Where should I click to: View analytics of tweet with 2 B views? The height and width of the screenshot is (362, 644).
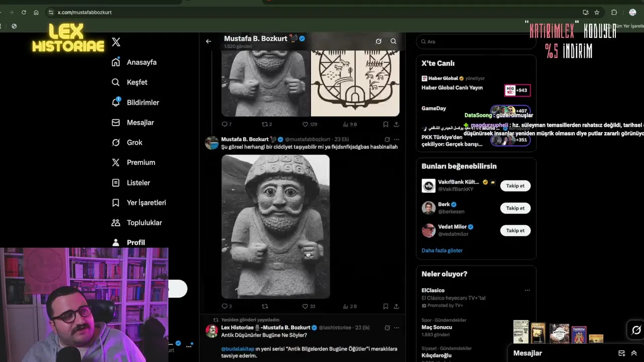tap(350, 306)
